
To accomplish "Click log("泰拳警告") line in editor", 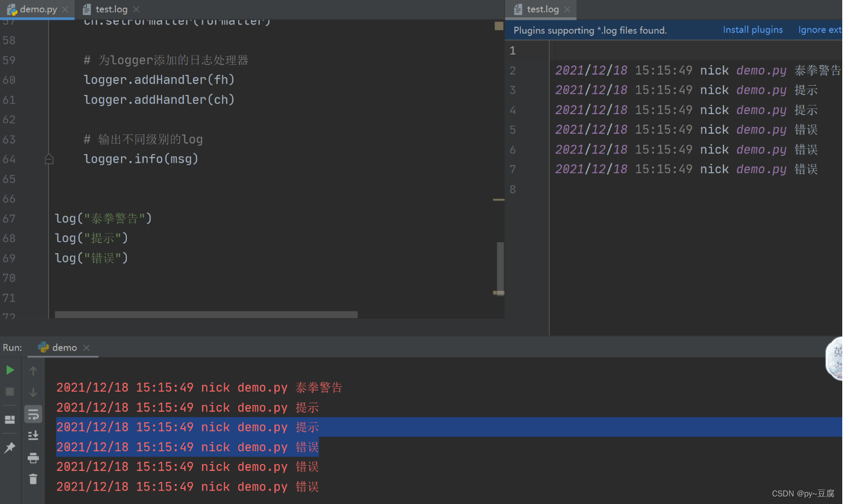I will (x=103, y=218).
